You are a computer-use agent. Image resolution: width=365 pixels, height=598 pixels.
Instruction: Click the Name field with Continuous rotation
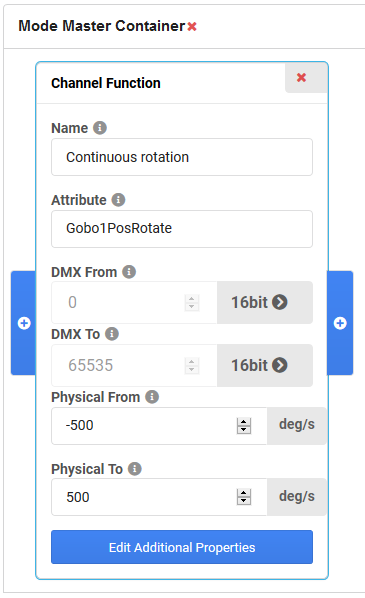tap(182, 157)
